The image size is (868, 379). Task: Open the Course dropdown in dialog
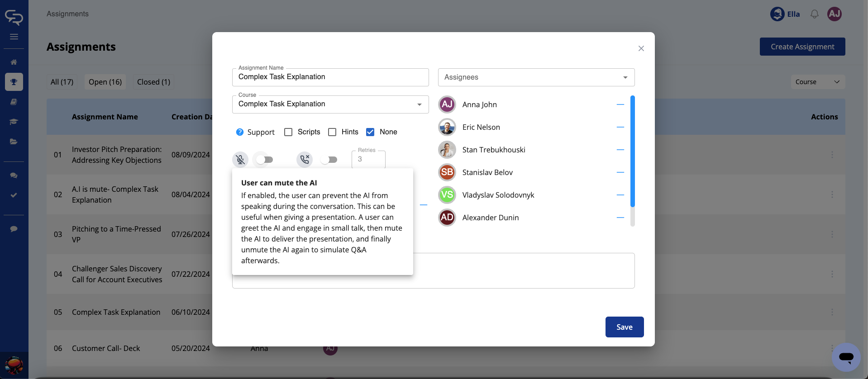coord(330,104)
